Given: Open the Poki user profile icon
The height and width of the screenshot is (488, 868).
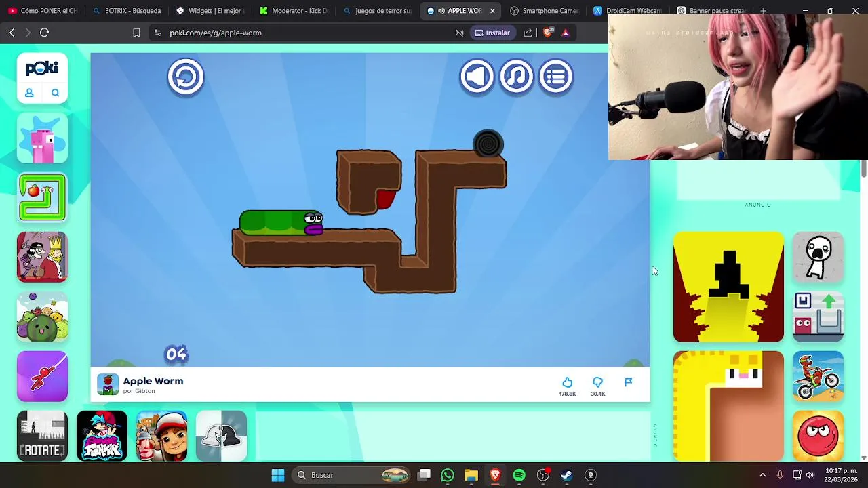Looking at the screenshot, I should pyautogui.click(x=29, y=93).
